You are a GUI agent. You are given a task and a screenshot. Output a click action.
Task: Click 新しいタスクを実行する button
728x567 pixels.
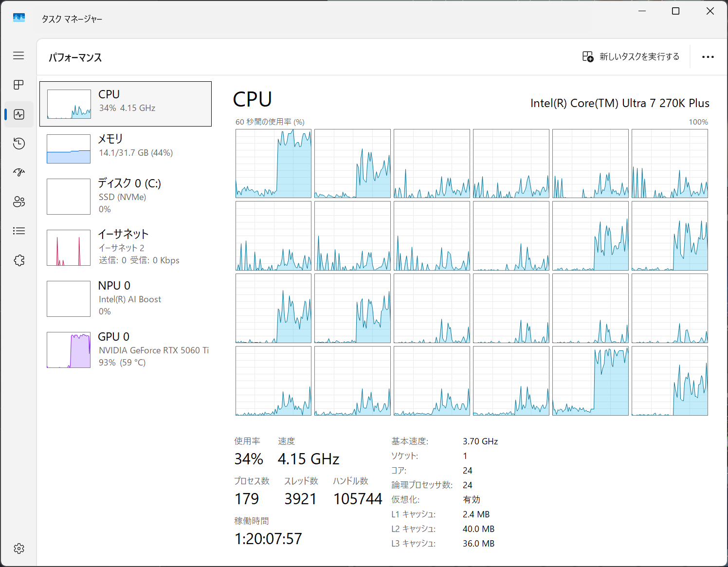[631, 57]
